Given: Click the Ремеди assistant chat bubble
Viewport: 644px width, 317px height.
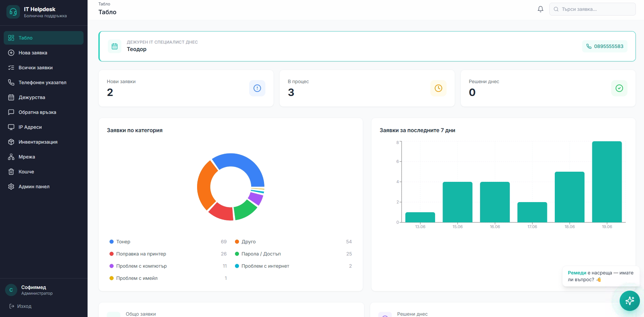Looking at the screenshot, I should click(601, 276).
